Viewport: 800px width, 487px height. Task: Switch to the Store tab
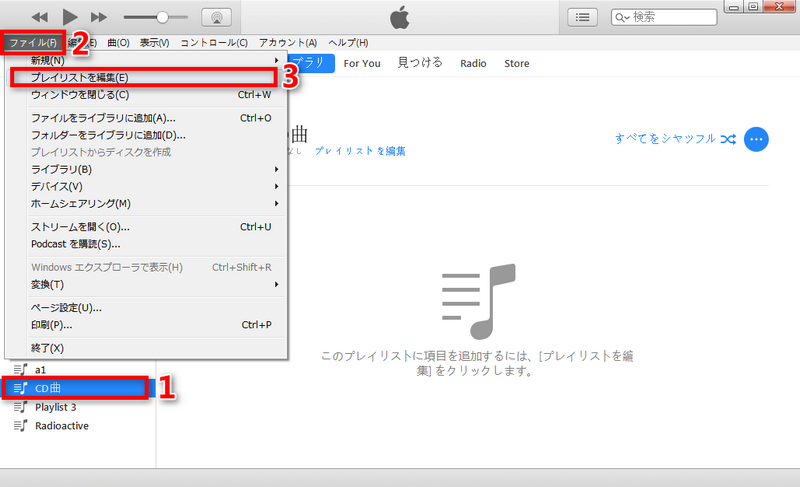[516, 64]
